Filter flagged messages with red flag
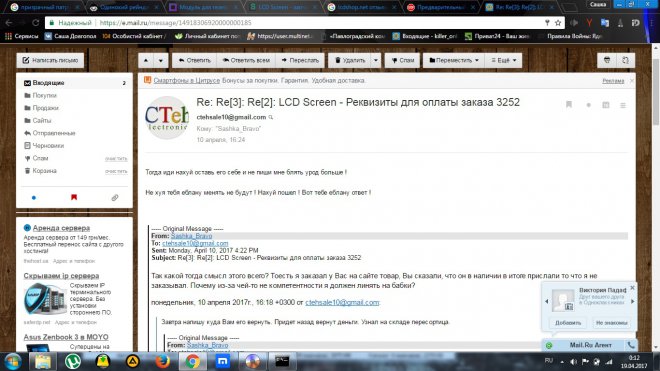Image resolution: width=660 pixels, height=371 pixels. pos(74,197)
